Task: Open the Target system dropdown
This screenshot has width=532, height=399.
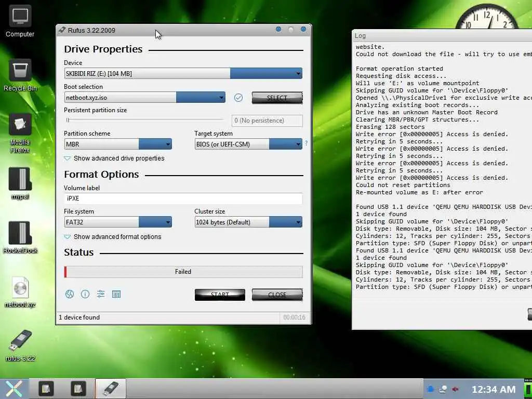Action: pos(248,144)
